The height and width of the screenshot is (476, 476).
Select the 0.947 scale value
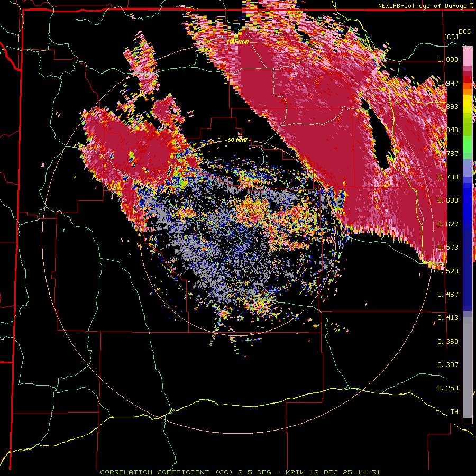tap(448, 83)
